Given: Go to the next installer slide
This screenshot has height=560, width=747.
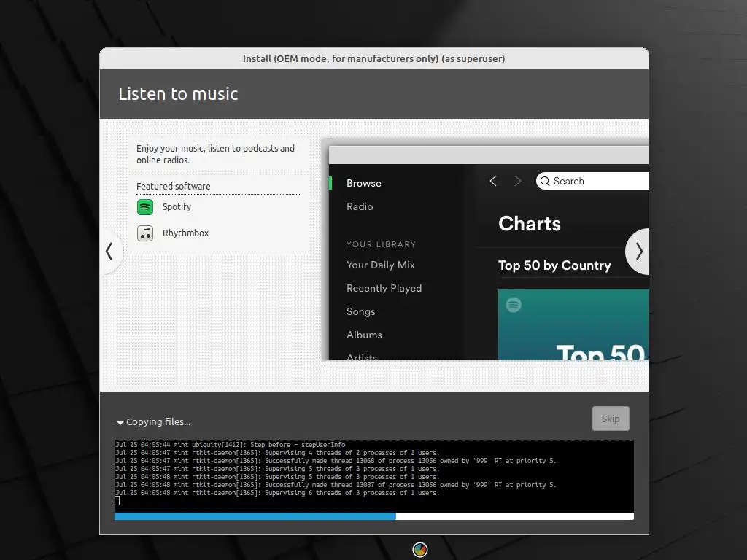Looking at the screenshot, I should tap(638, 252).
